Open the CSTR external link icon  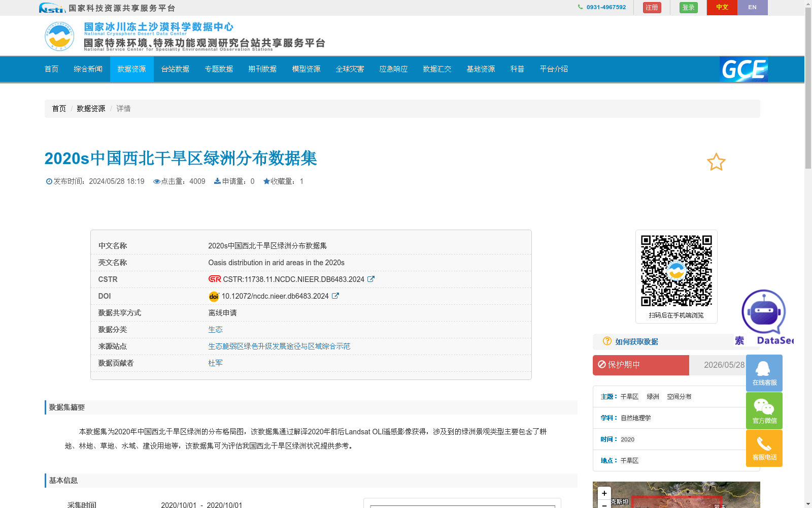click(x=371, y=279)
